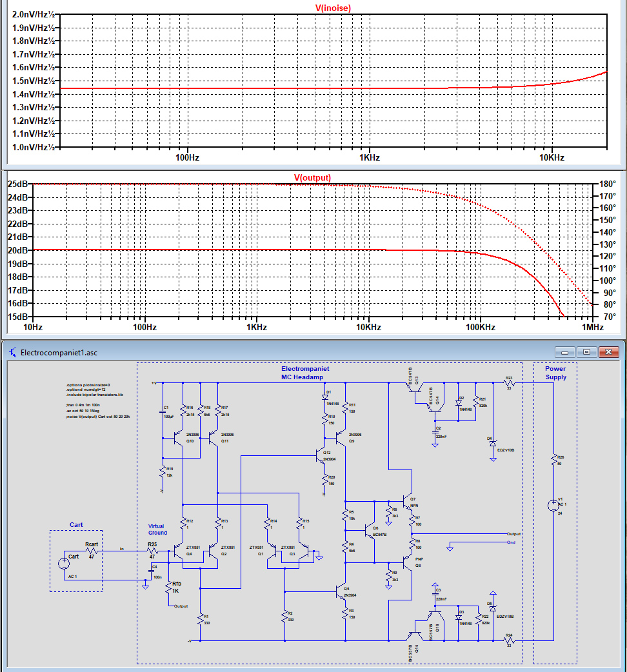Select resistor R5 10k
The image size is (627, 672).
click(x=345, y=515)
